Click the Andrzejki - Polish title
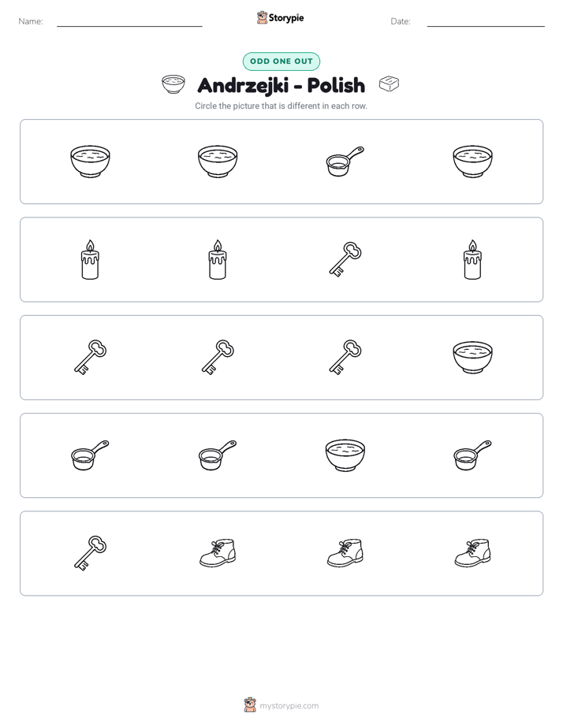The height and width of the screenshot is (728, 563). (x=281, y=85)
